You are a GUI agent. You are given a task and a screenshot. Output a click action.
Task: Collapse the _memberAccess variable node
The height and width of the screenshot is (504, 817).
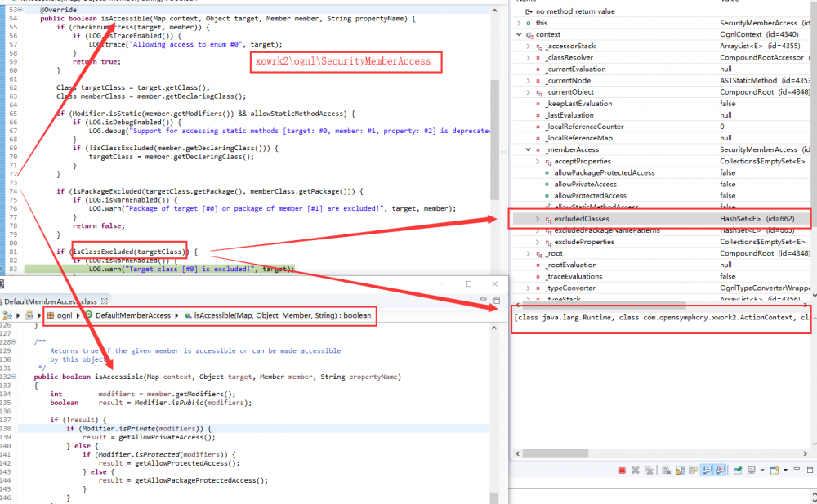click(x=529, y=149)
